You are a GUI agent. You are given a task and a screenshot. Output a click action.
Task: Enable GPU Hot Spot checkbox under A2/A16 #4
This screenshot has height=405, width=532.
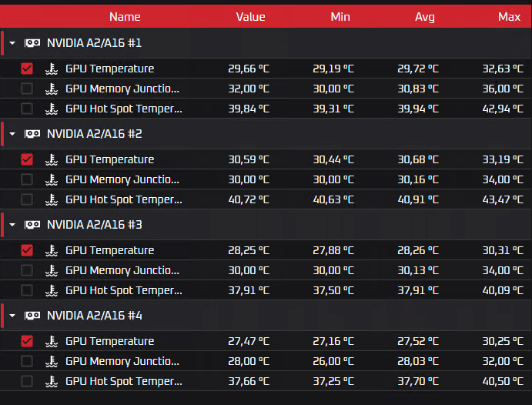coord(27,381)
